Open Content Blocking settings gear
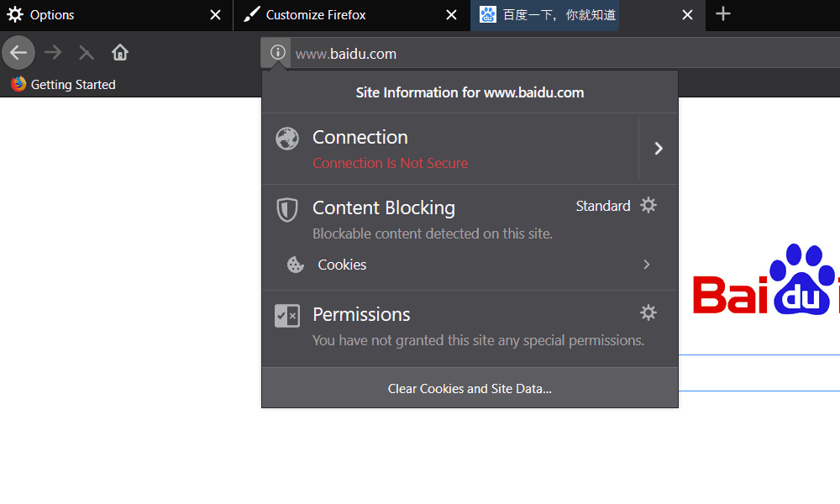Image resolution: width=840 pixels, height=504 pixels. click(x=648, y=205)
